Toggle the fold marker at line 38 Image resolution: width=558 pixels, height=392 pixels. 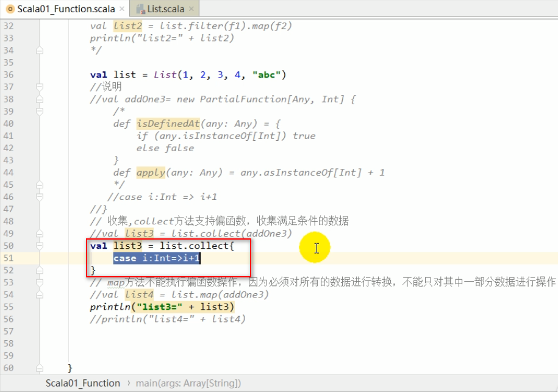(x=40, y=99)
